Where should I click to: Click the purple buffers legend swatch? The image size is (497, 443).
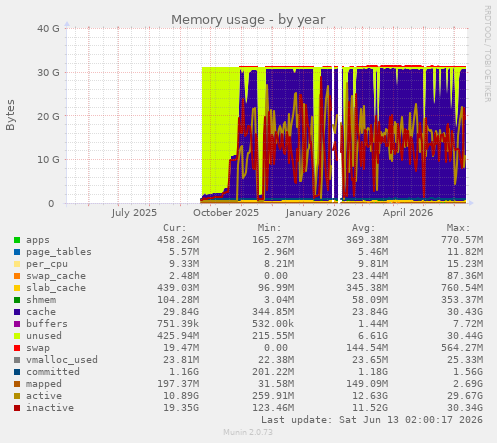[x=17, y=324]
